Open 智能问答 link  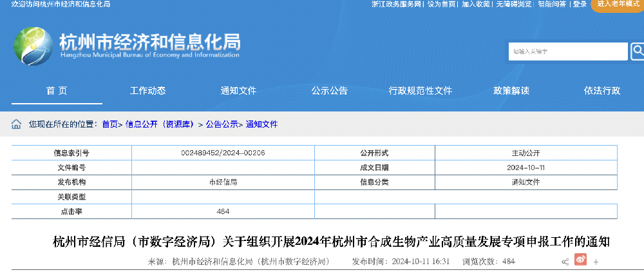(552, 4)
